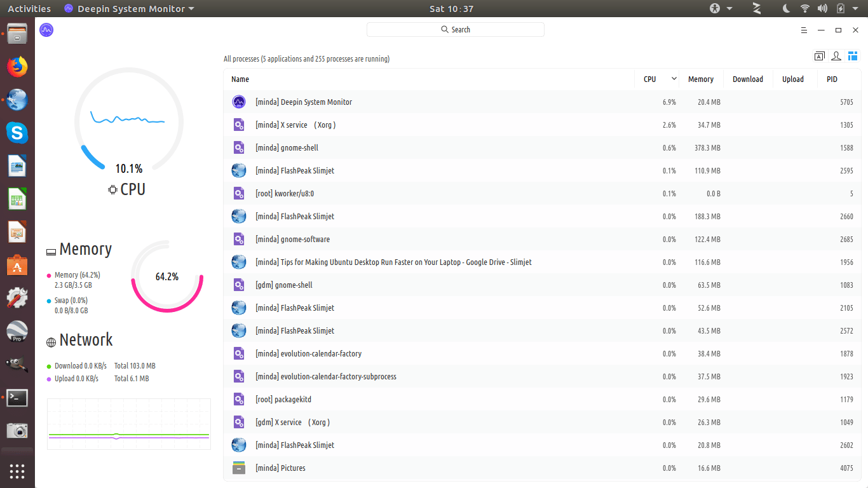This screenshot has width=868, height=488.
Task: Show Applications grid in dock
Action: (17, 471)
